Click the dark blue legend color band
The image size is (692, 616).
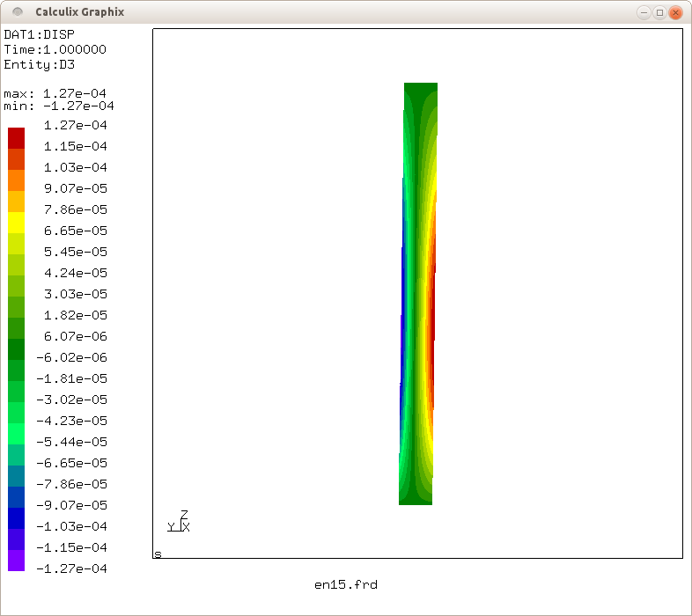pos(17,518)
